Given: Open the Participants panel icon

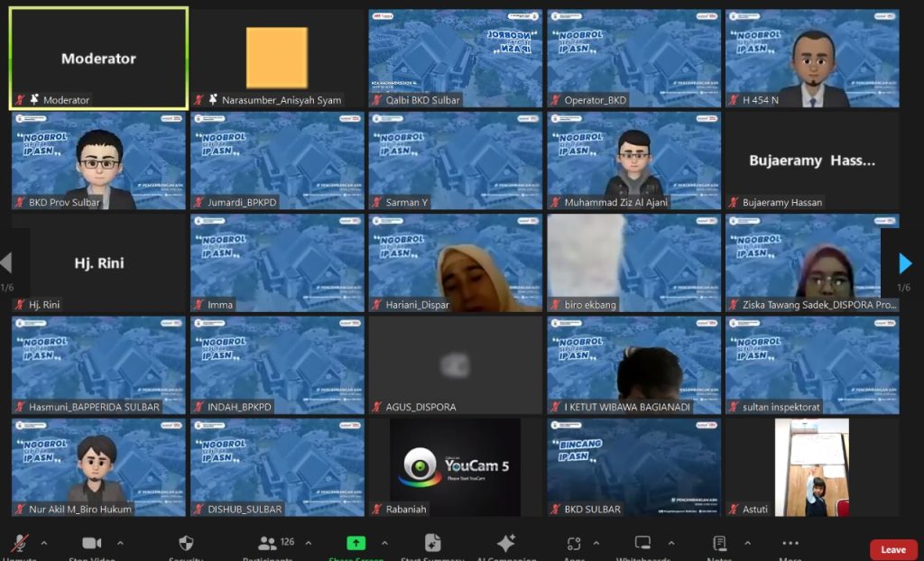Looking at the screenshot, I should pos(267,543).
